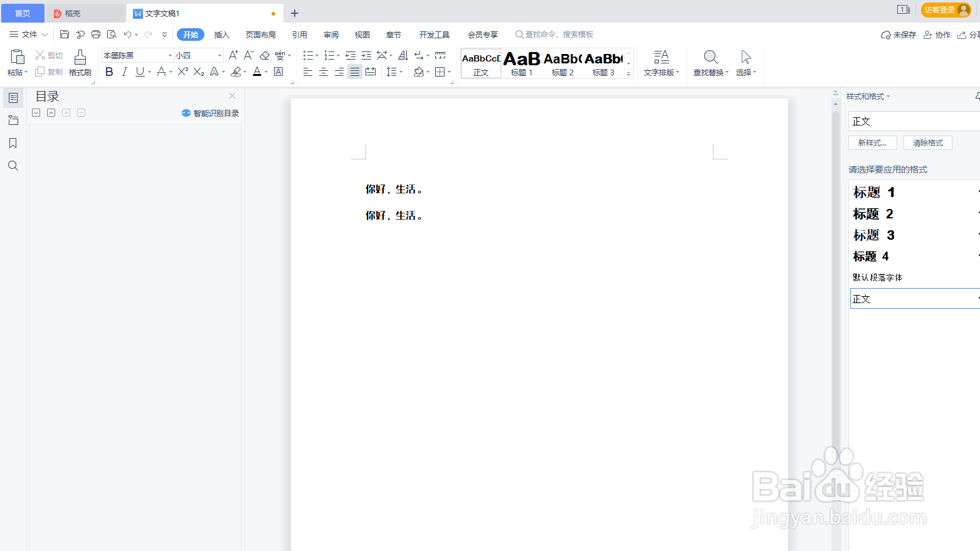The image size is (980, 551).
Task: Switch to the 开发工具 tab
Action: click(435, 35)
